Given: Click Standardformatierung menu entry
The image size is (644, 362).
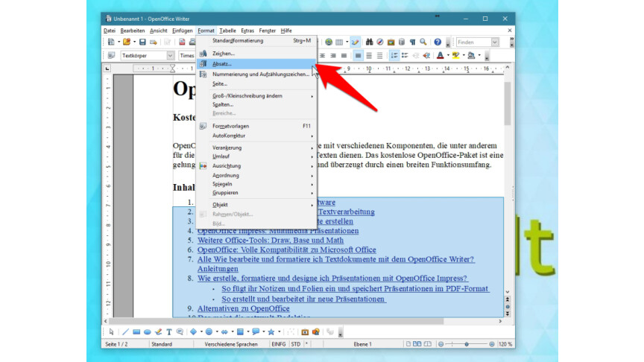Looking at the screenshot, I should pyautogui.click(x=256, y=41).
